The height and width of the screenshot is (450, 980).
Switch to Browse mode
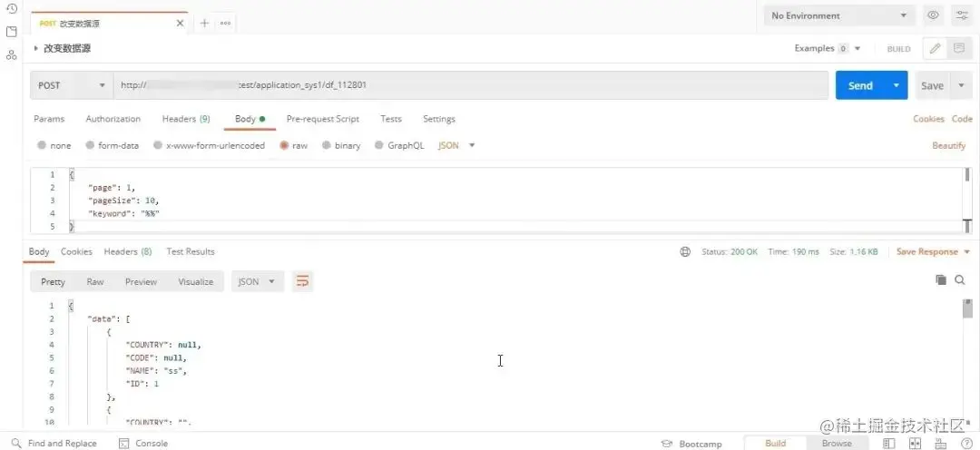(x=837, y=443)
